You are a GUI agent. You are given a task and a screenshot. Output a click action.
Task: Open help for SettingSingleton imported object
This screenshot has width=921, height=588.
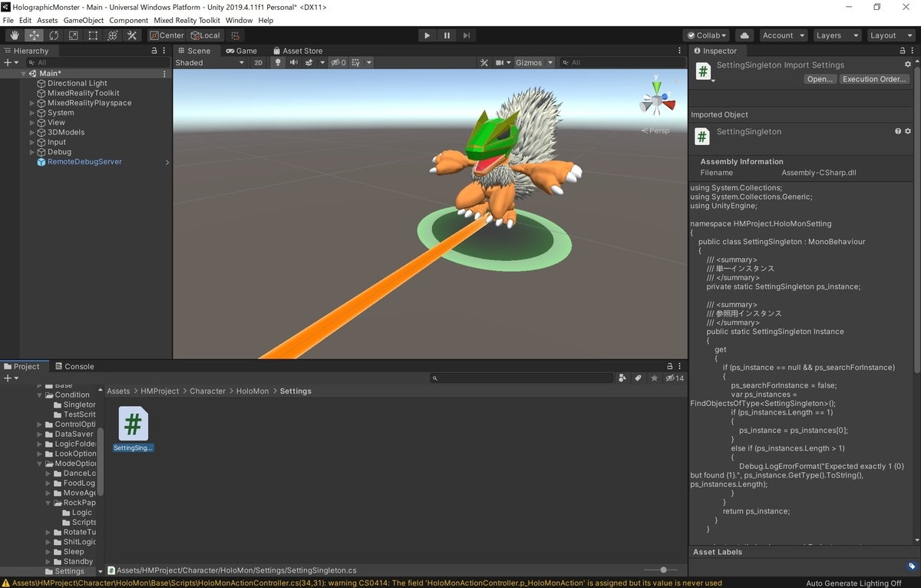pyautogui.click(x=898, y=131)
